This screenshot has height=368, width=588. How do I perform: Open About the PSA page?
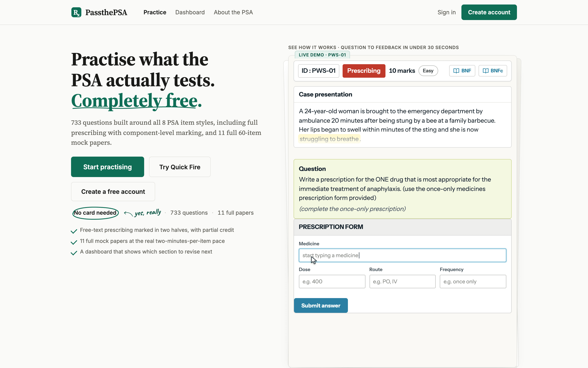[x=233, y=12]
